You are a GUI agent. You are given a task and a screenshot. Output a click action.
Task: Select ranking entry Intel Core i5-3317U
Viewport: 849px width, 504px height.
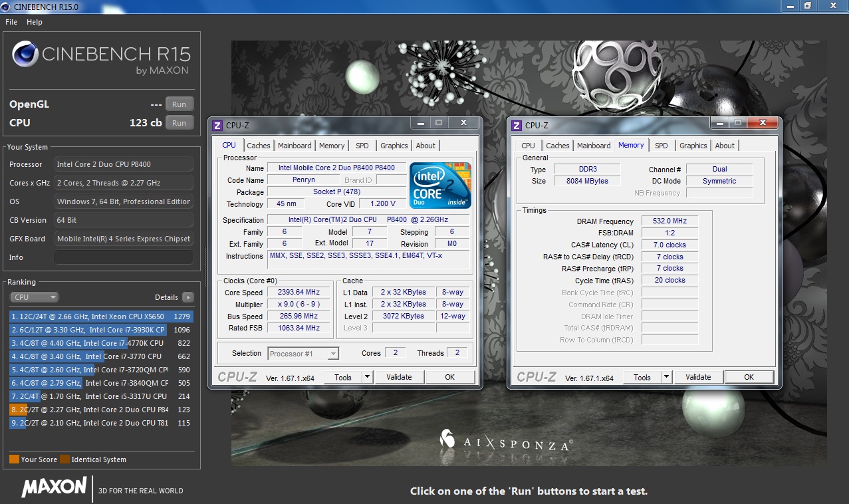[102, 396]
